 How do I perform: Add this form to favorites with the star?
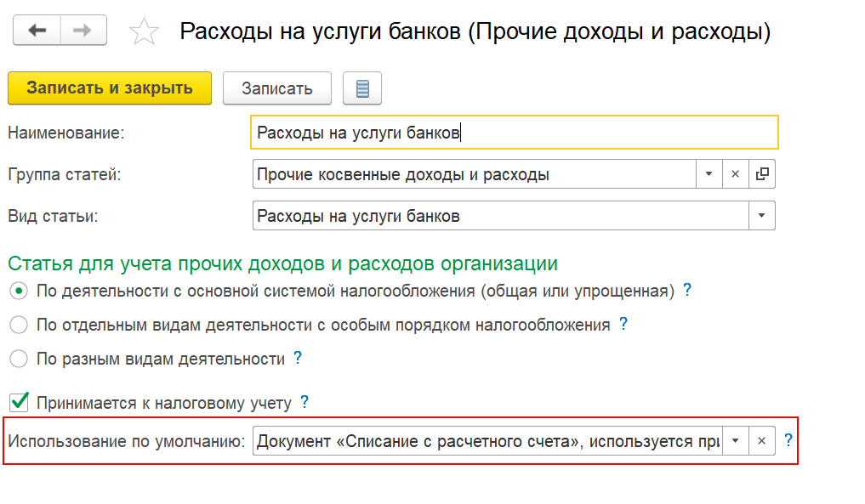pos(144,31)
